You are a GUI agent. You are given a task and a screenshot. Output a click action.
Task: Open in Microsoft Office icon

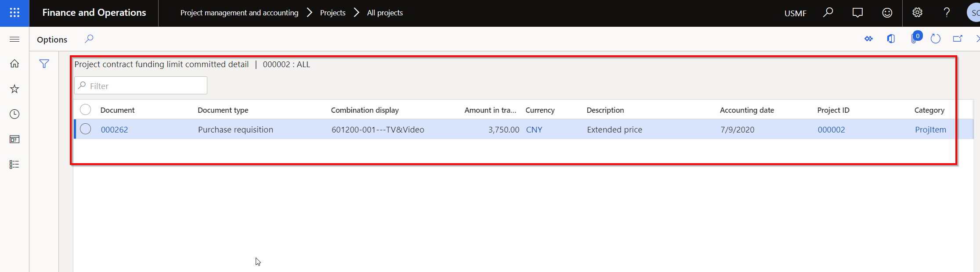[x=891, y=39]
